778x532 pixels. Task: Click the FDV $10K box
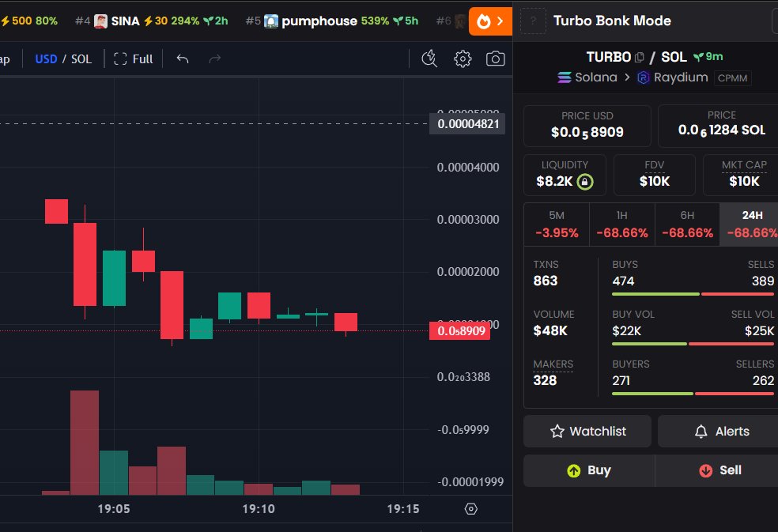pos(655,175)
